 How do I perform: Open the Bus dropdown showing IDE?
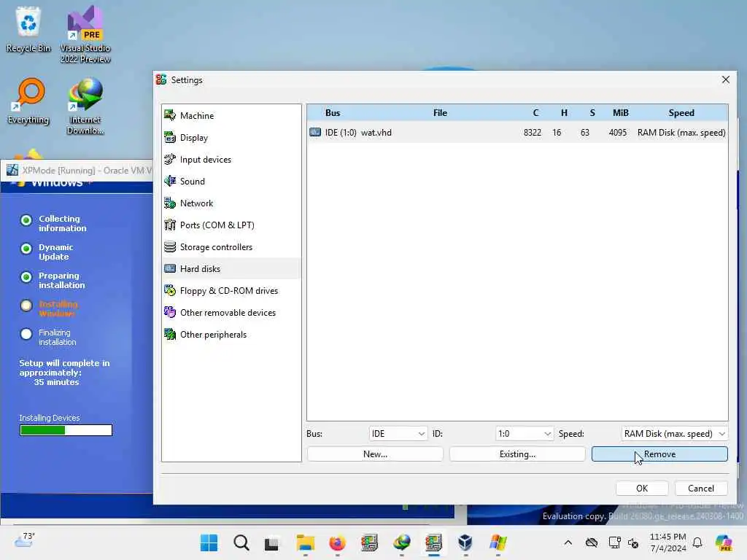(398, 434)
